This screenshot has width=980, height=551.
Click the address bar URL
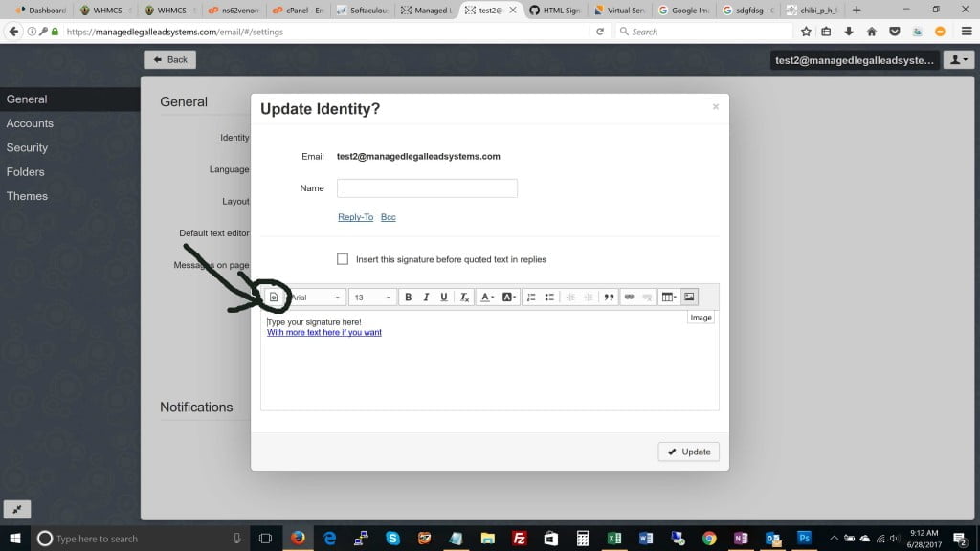(175, 32)
